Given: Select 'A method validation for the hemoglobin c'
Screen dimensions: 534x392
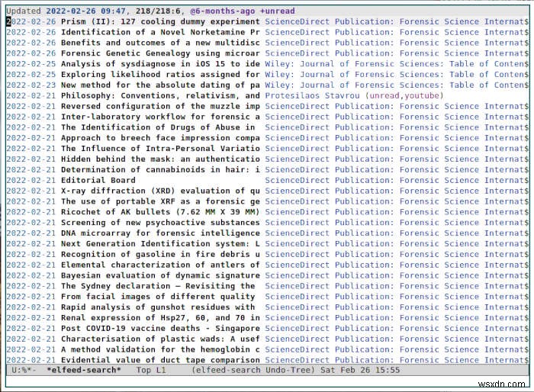Looking at the screenshot, I should tap(160, 349).
